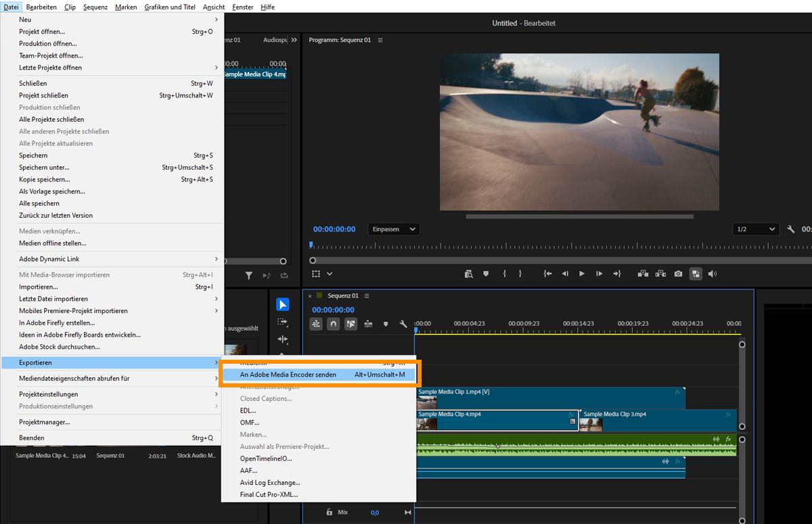Jump to In point in Program monitor
This screenshot has height=524, width=812.
547,274
